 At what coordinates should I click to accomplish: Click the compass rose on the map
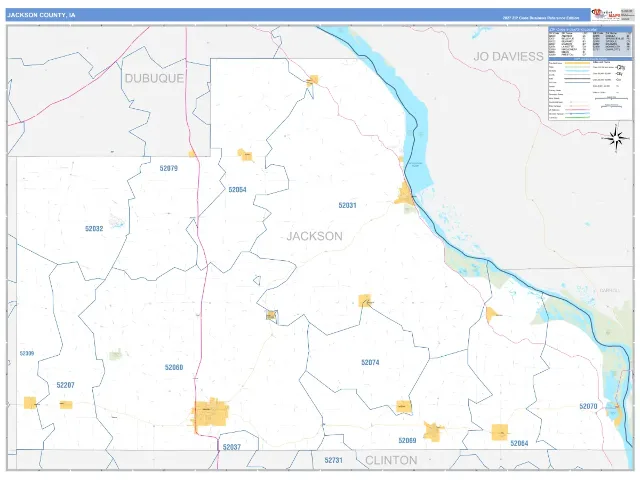pyautogui.click(x=616, y=138)
